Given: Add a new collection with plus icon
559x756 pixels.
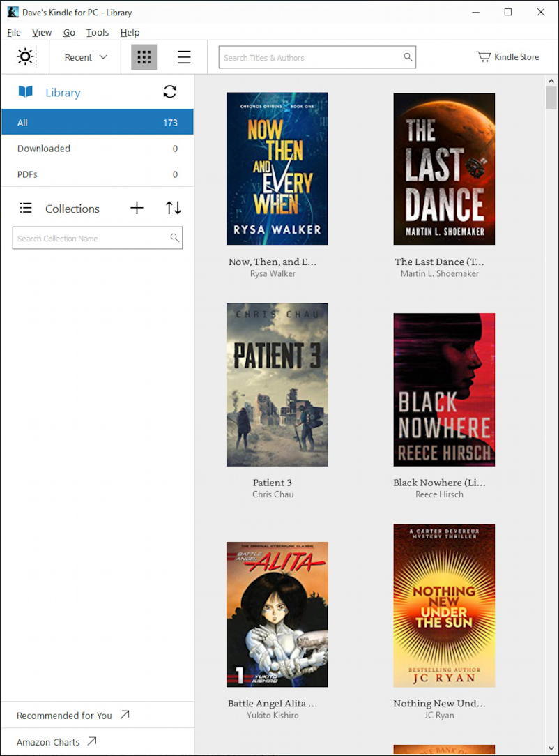Looking at the screenshot, I should click(x=137, y=208).
